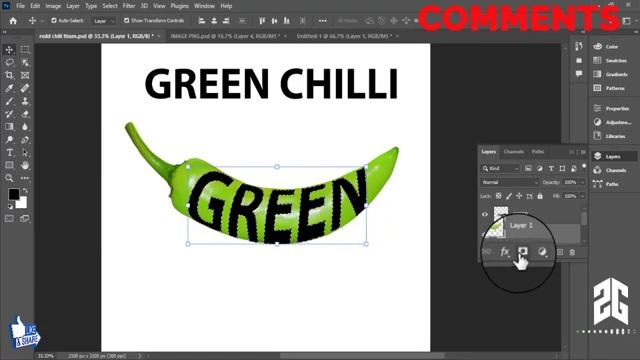Image resolution: width=640 pixels, height=360 pixels.
Task: Select the Brush tool
Action: point(9,101)
